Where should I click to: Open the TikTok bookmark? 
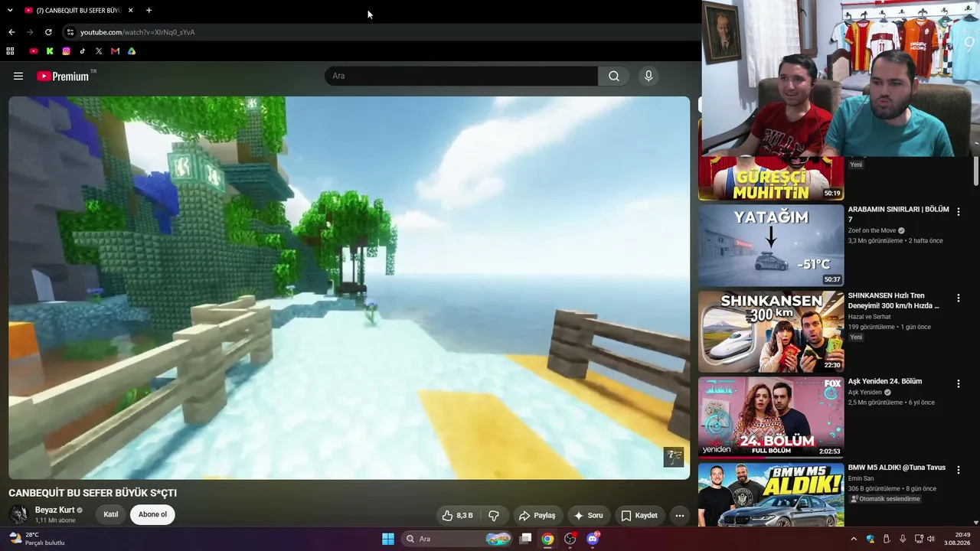[x=83, y=51]
